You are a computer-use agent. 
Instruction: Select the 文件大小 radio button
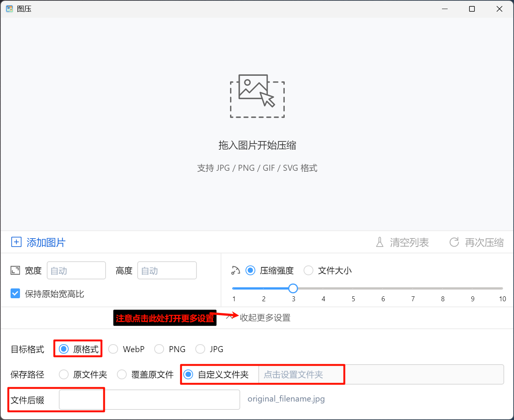point(308,270)
